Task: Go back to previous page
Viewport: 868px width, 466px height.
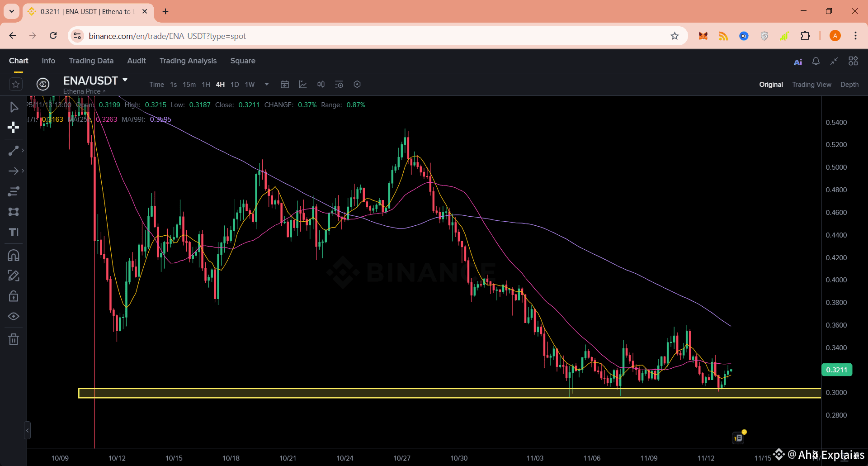Action: [13, 36]
